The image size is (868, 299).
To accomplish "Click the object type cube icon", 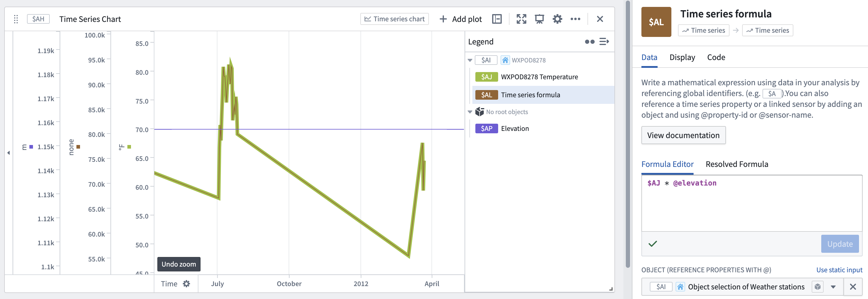I will [817, 287].
